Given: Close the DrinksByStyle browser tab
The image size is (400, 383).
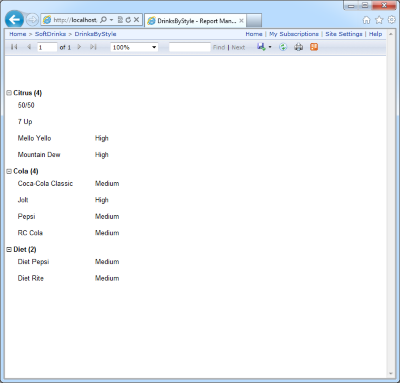Looking at the screenshot, I should 241,21.
